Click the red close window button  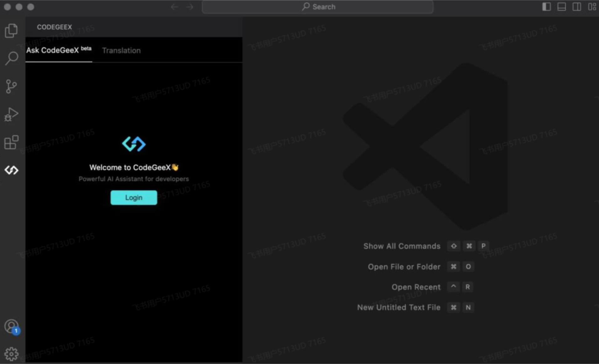(7, 7)
